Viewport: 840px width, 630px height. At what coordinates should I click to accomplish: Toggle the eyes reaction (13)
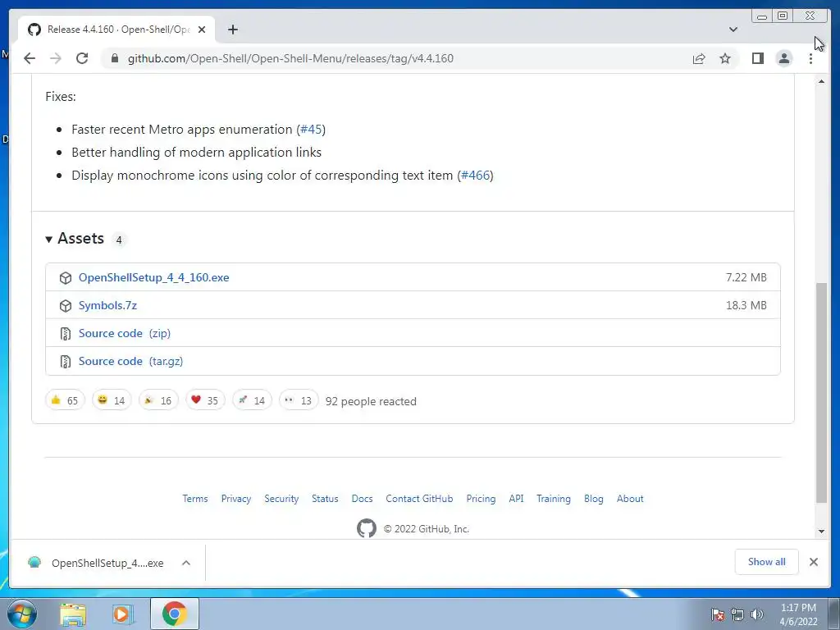click(299, 400)
